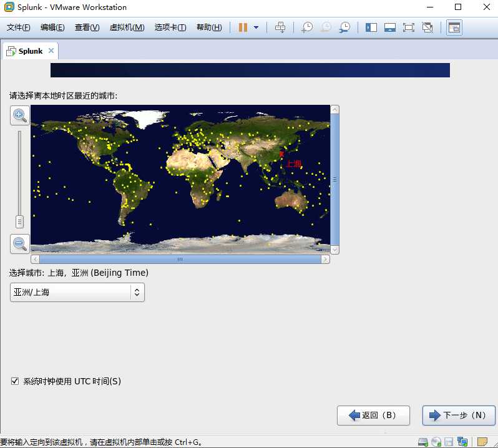Click the hard disk status bar icon

(422, 442)
